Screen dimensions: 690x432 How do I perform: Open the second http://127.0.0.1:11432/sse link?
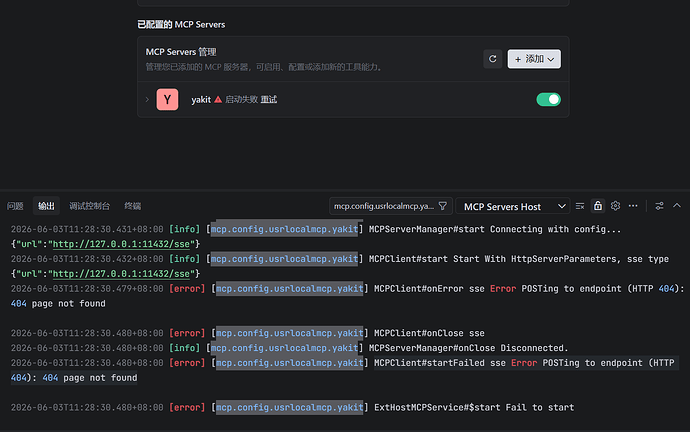coord(121,274)
